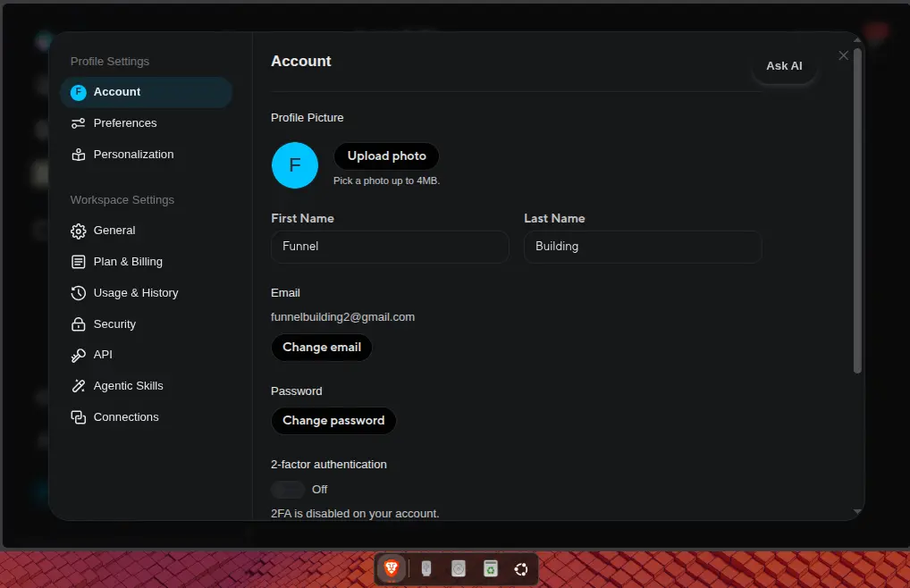
Task: Focus the Last Name field
Action: click(643, 247)
